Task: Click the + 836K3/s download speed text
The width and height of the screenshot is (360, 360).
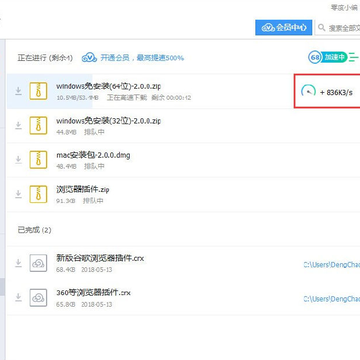Action: [336, 92]
